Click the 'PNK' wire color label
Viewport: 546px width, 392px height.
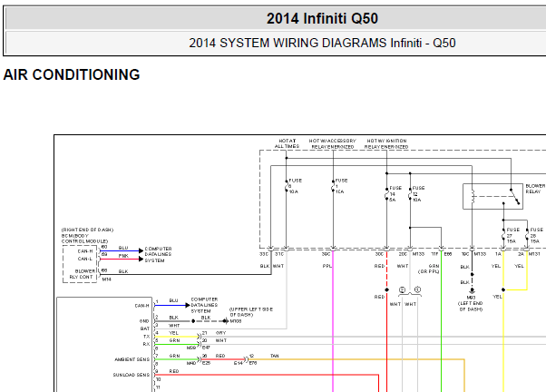[123, 256]
